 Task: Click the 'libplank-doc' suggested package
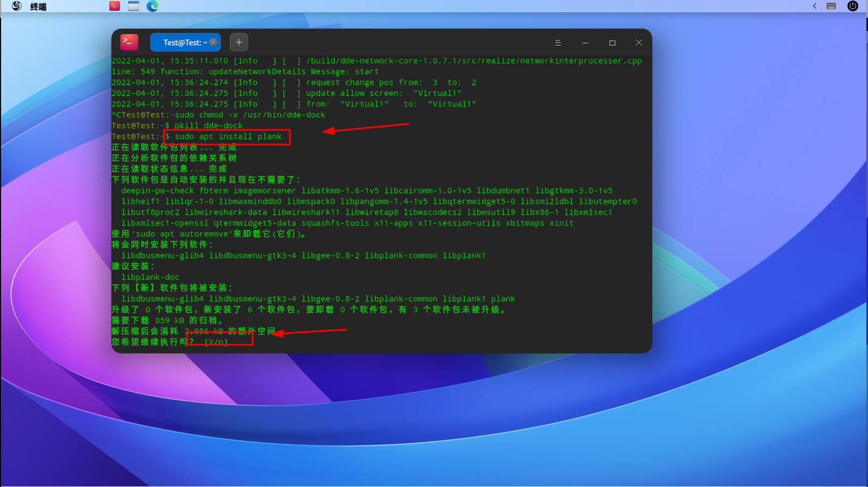pos(150,277)
